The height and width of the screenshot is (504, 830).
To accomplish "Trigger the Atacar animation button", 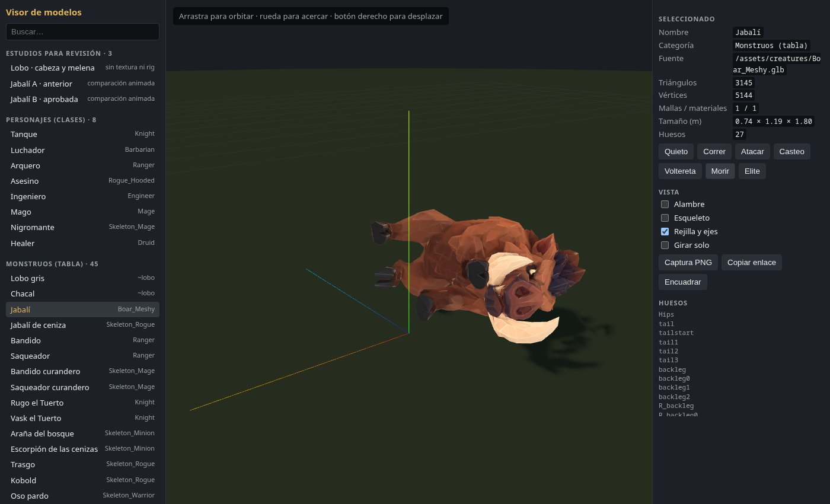I will pyautogui.click(x=752, y=152).
